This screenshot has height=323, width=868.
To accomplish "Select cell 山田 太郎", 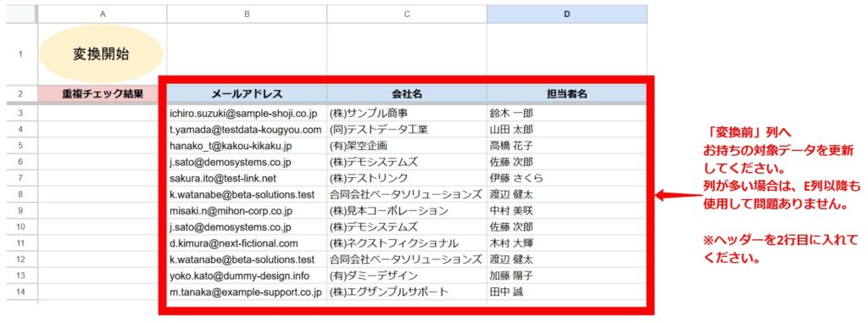I will pos(567,130).
